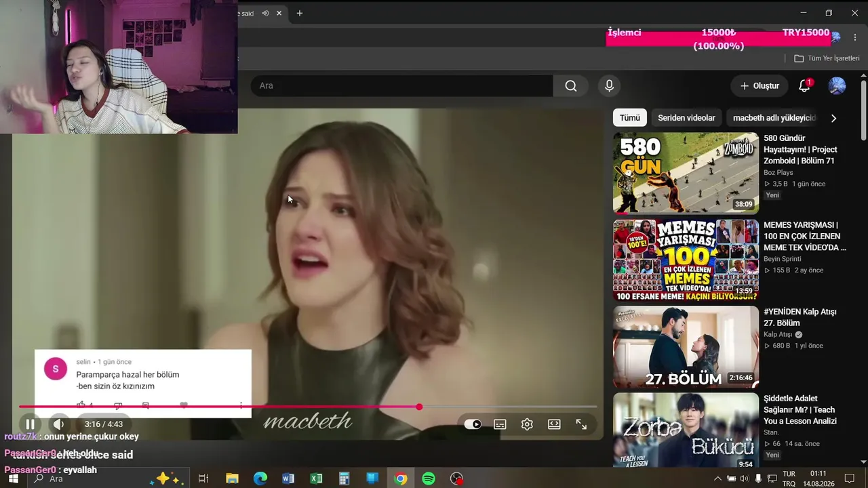868x488 pixels.
Task: Mute the video with the volume icon
Action: point(59,424)
